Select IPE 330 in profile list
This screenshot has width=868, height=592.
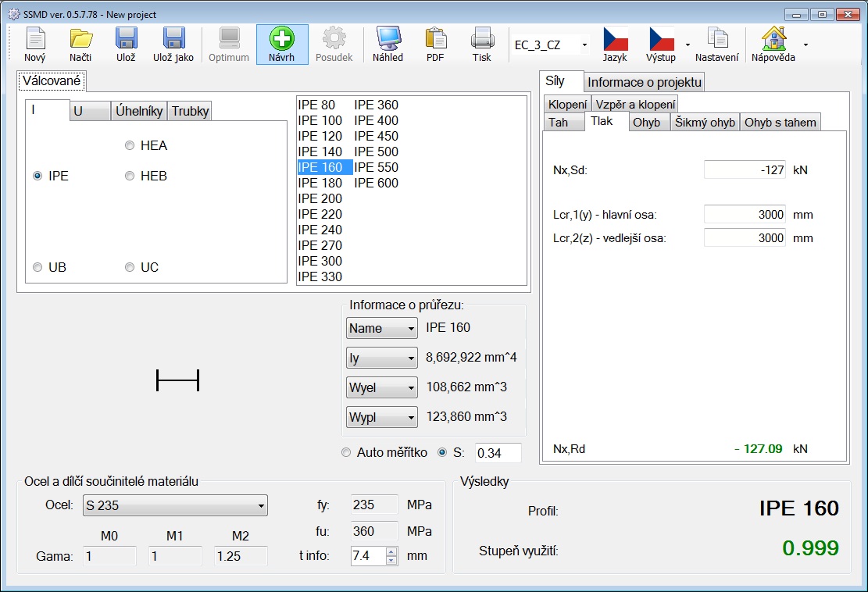(320, 276)
